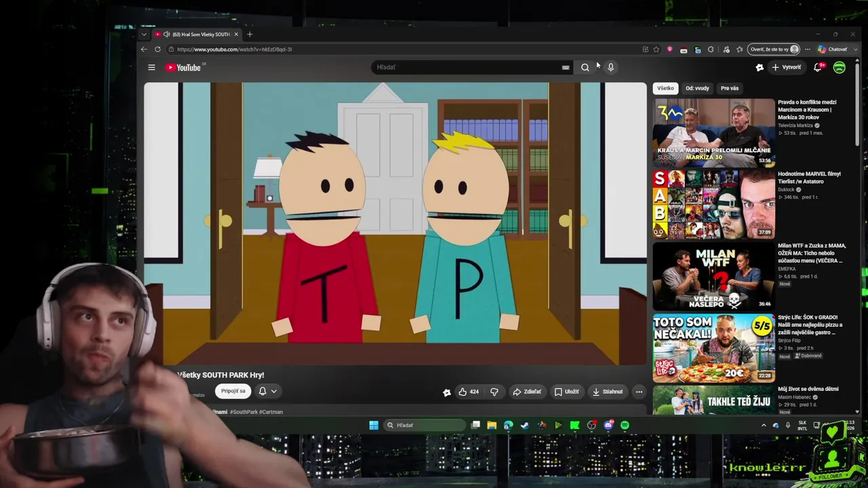868x488 pixels.
Task: Click the "Overiť, že ste to vy" profile button
Action: pos(774,49)
